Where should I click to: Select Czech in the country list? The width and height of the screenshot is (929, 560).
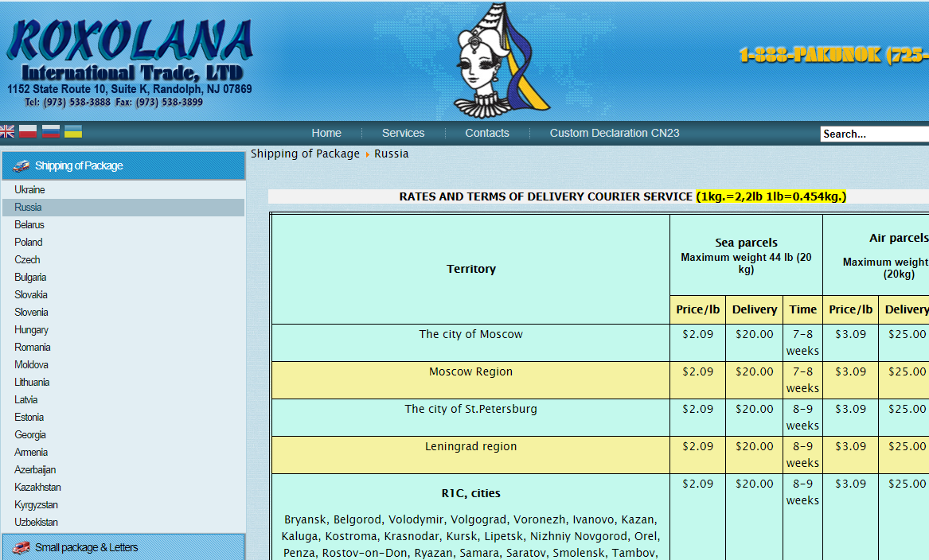[x=27, y=260]
